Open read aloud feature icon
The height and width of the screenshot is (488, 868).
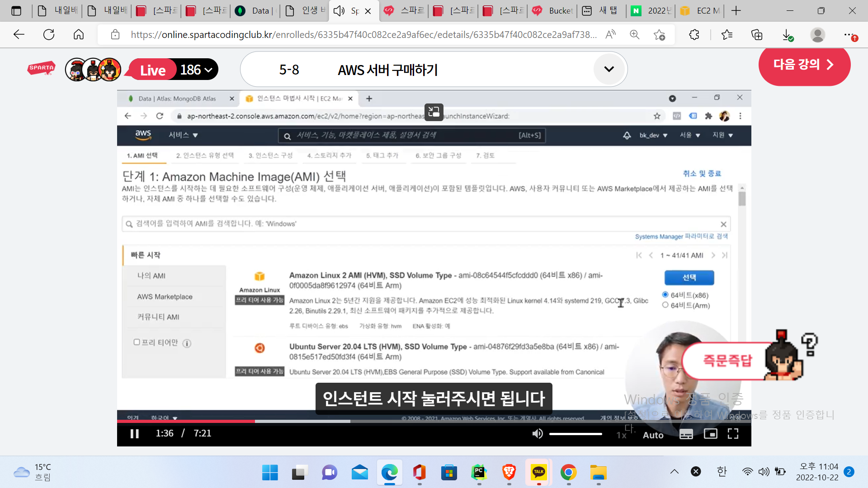point(610,34)
